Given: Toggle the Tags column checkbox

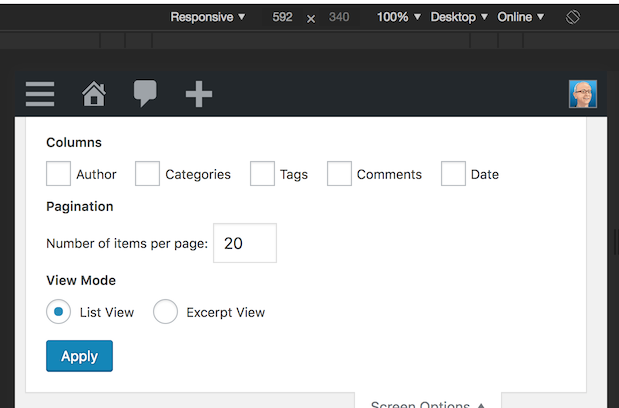Looking at the screenshot, I should pos(262,173).
